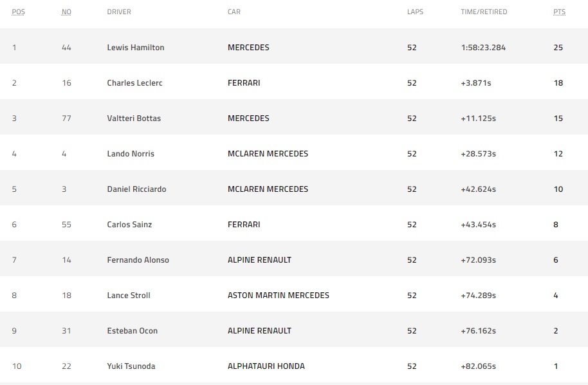Click Valtteri Bottas name

pyautogui.click(x=134, y=118)
